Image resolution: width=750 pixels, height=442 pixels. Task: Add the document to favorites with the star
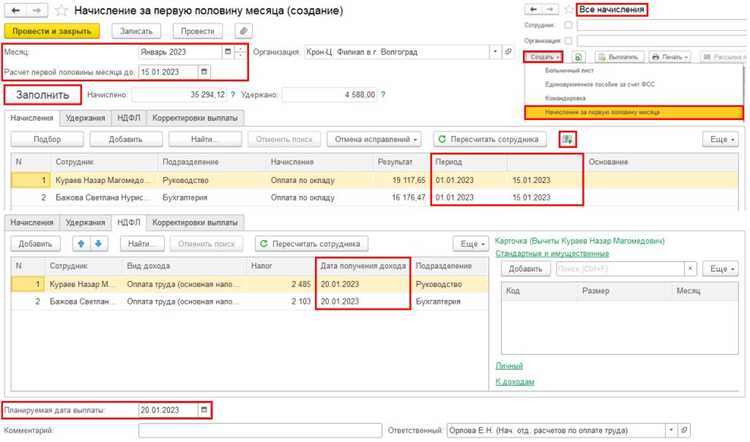(x=61, y=10)
